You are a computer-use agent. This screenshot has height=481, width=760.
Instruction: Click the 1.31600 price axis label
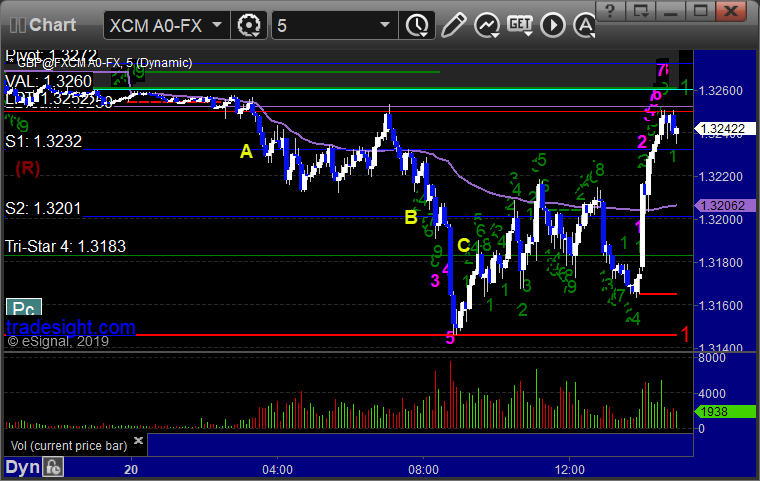tap(721, 305)
